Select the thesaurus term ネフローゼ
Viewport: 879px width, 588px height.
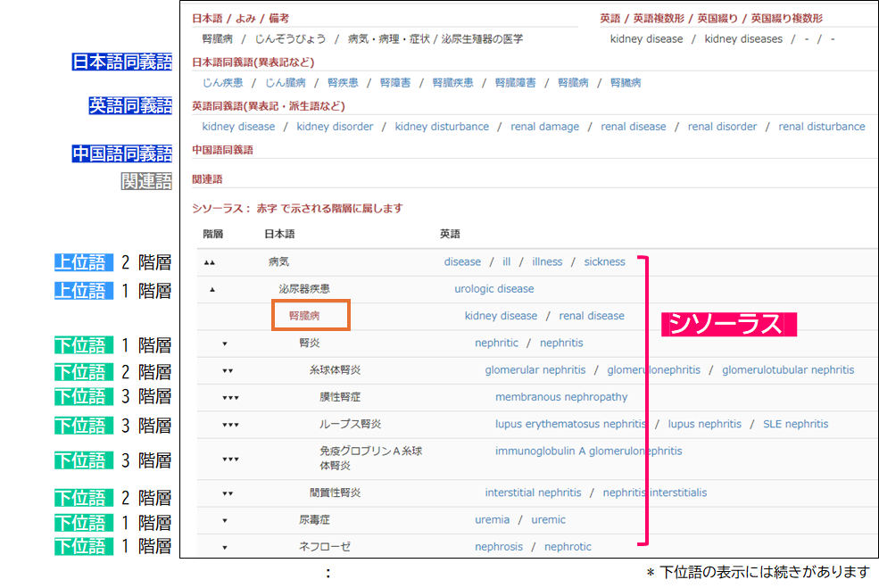click(x=325, y=547)
